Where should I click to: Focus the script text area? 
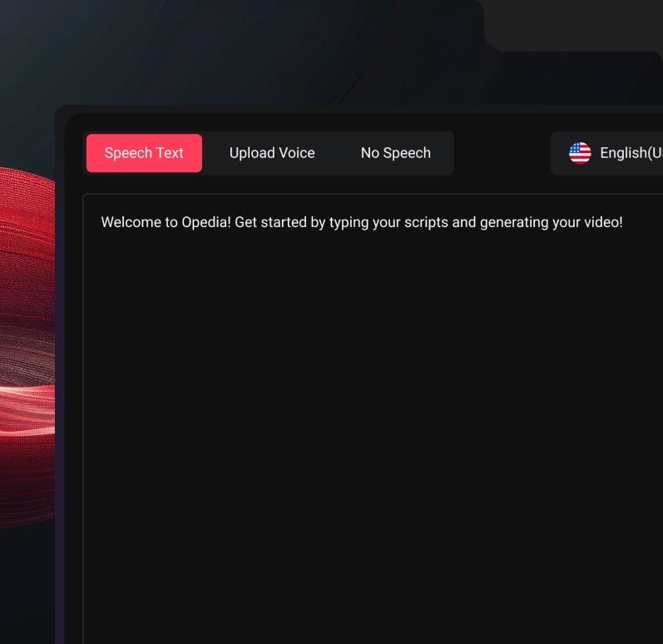(373, 419)
